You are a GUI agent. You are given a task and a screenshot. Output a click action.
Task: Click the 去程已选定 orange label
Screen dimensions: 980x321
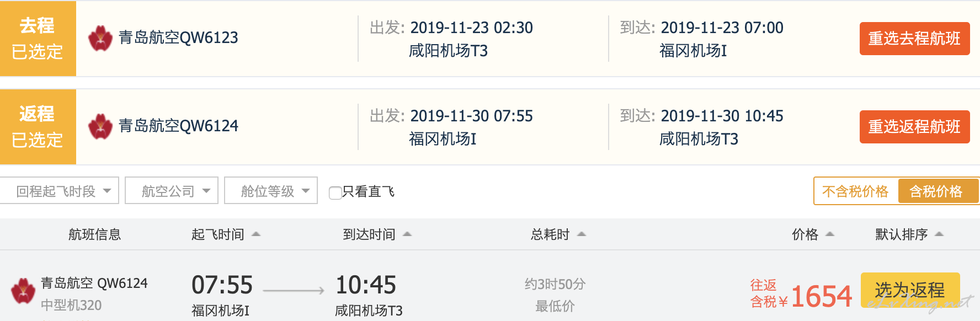[38, 39]
